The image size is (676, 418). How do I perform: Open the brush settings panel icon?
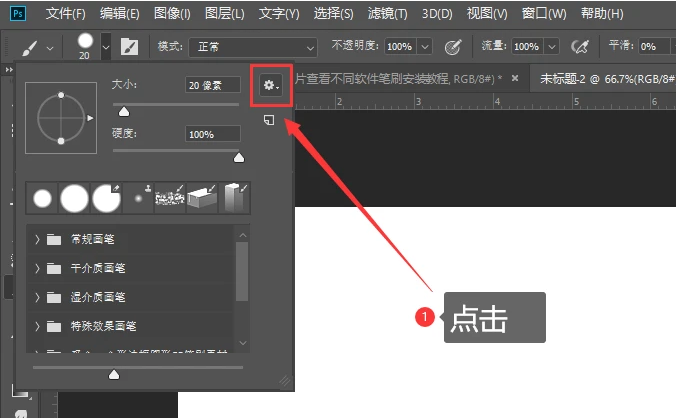point(129,47)
